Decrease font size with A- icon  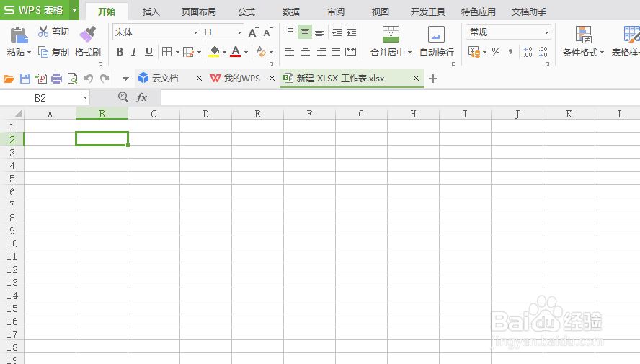[x=268, y=32]
